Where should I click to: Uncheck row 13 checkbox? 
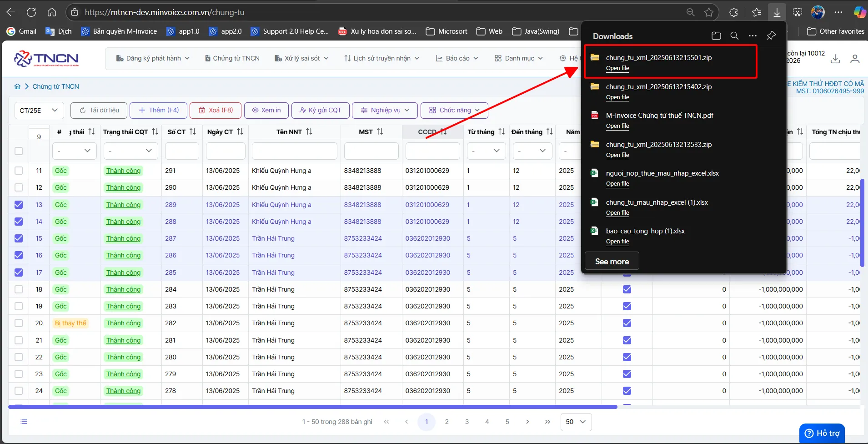click(x=19, y=205)
